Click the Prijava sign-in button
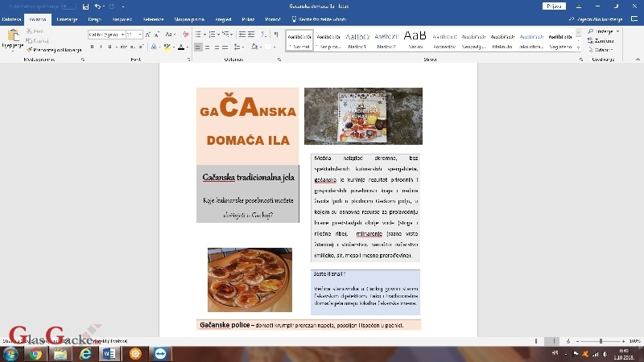The height and width of the screenshot is (362, 644). (554, 6)
